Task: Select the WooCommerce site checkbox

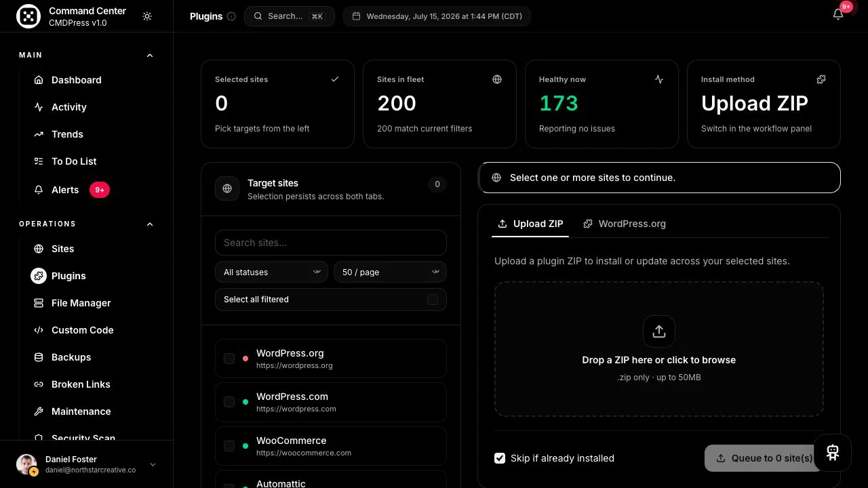Action: coord(229,446)
